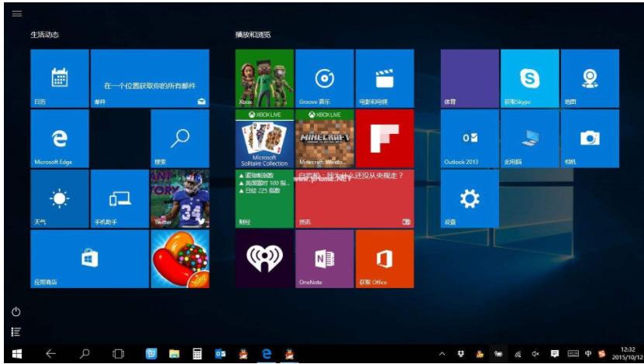This screenshot has height=364, width=644.
Task: Open the green 财经 finance tile
Action: (264, 198)
